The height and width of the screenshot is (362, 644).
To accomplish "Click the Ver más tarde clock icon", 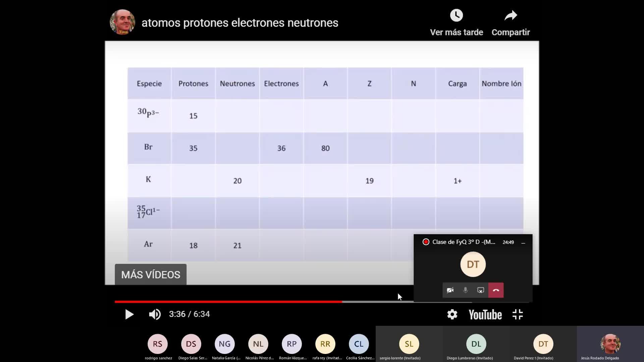I will click(456, 15).
